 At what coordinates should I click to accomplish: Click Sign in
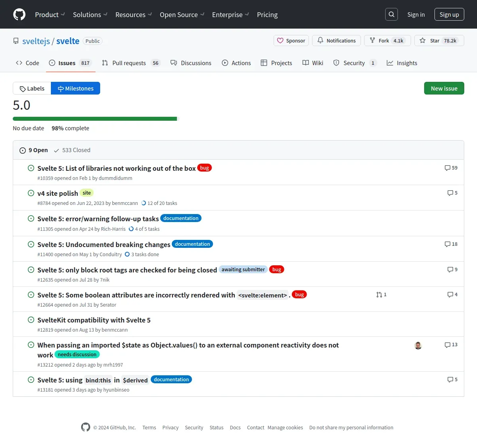(x=416, y=15)
